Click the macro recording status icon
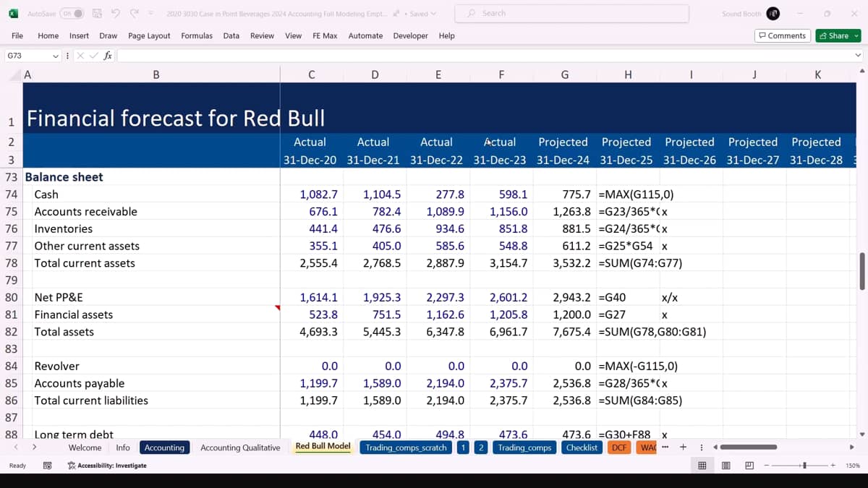The image size is (868, 488). pos(47,466)
